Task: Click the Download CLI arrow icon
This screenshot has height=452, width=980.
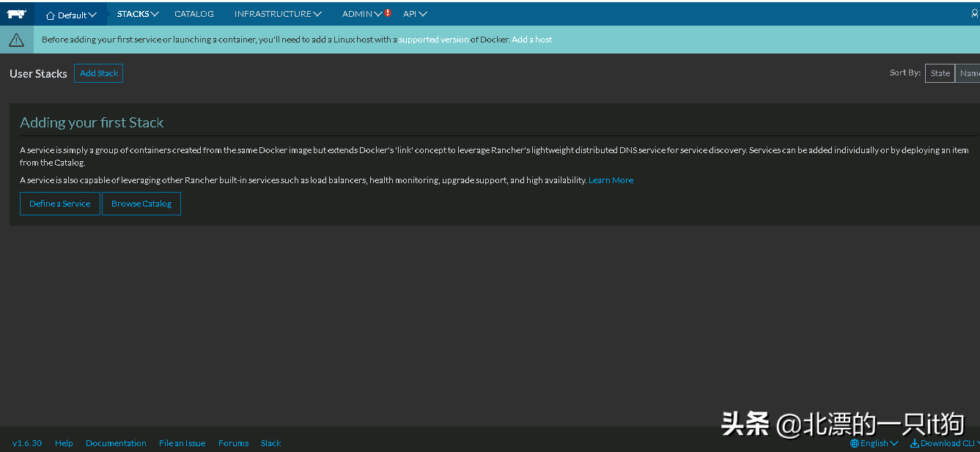Action: (914, 443)
